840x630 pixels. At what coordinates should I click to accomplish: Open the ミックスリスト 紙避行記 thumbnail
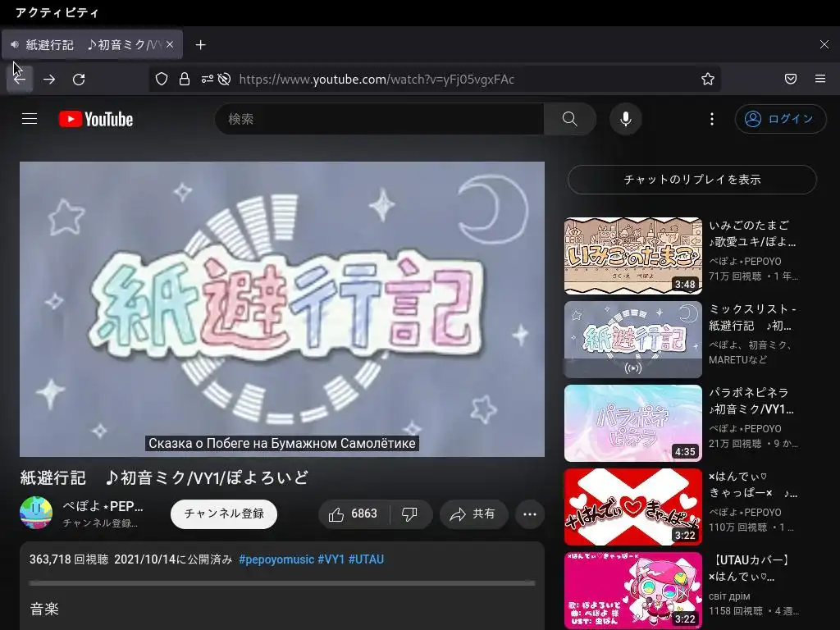point(632,339)
